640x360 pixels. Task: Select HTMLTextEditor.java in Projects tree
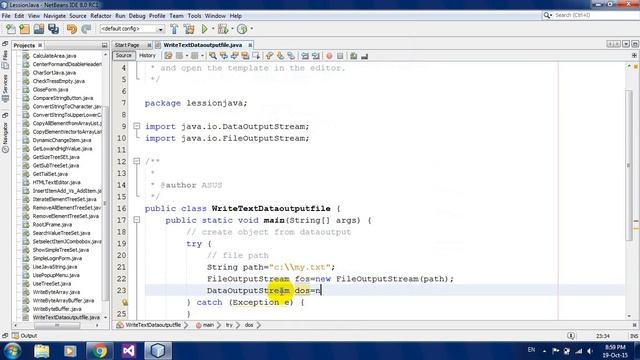[56, 182]
